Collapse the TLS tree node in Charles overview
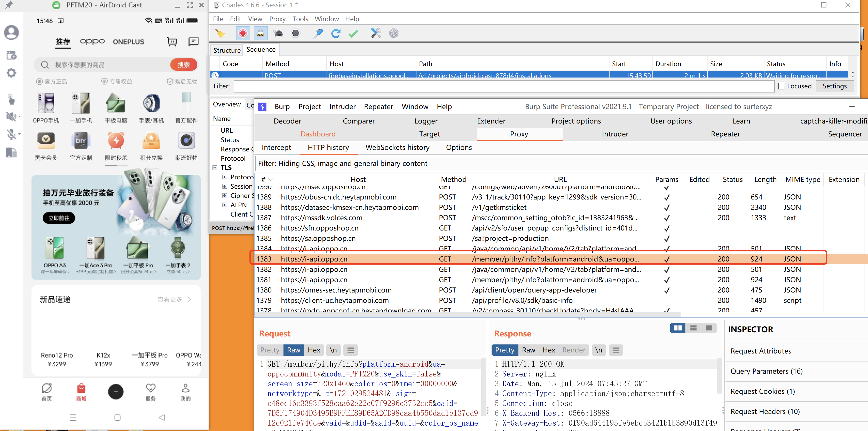This screenshot has width=868, height=431. 215,168
